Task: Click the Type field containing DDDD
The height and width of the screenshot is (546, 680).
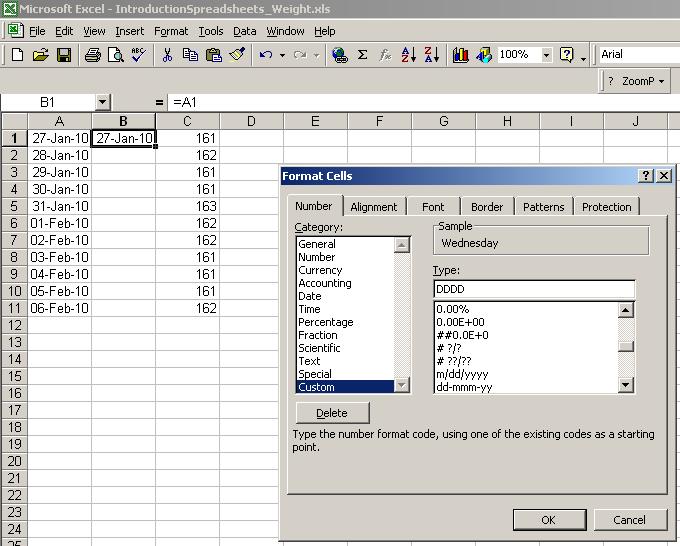Action: pyautogui.click(x=534, y=289)
